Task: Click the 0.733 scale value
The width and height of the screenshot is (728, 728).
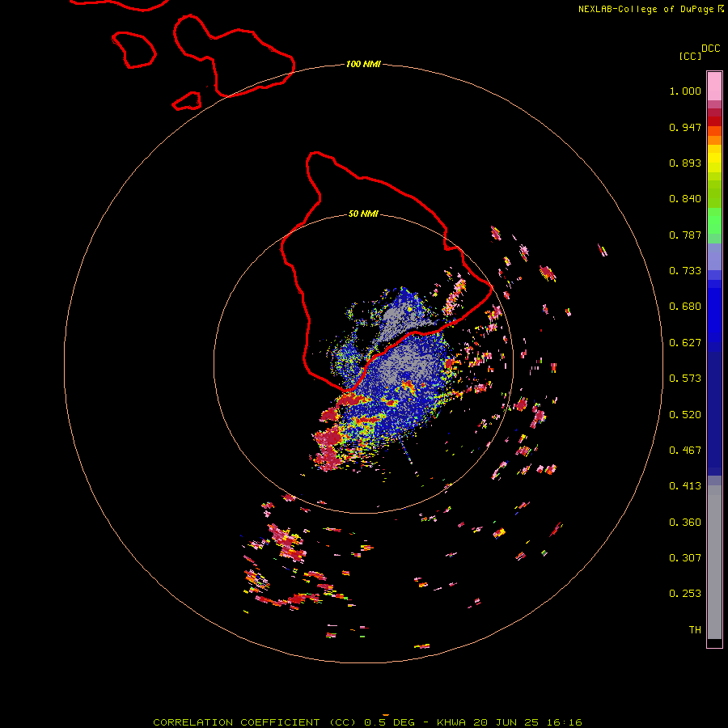Action: 685,271
